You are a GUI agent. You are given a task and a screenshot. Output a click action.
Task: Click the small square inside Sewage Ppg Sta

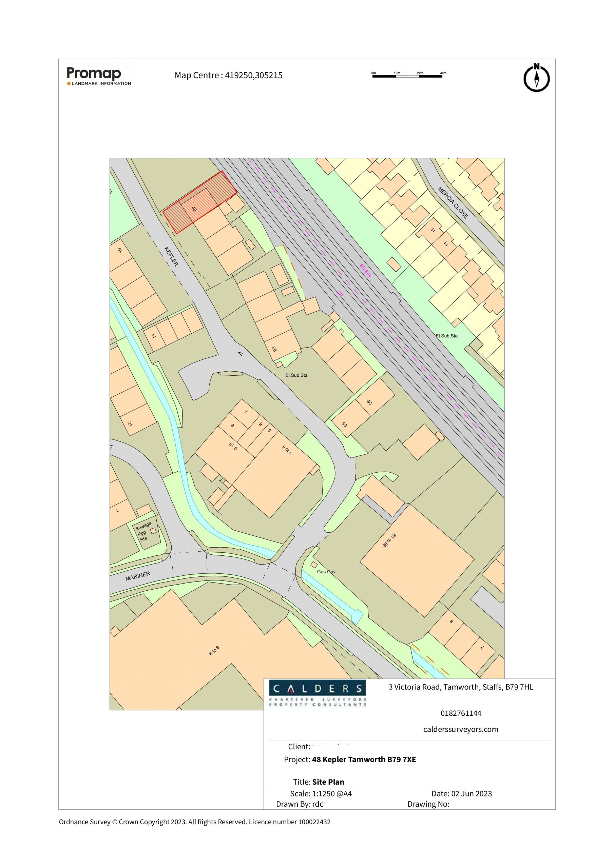[x=153, y=531]
